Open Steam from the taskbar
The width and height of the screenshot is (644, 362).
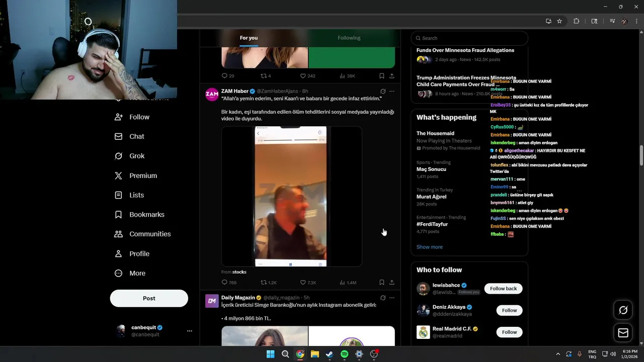pos(330,354)
